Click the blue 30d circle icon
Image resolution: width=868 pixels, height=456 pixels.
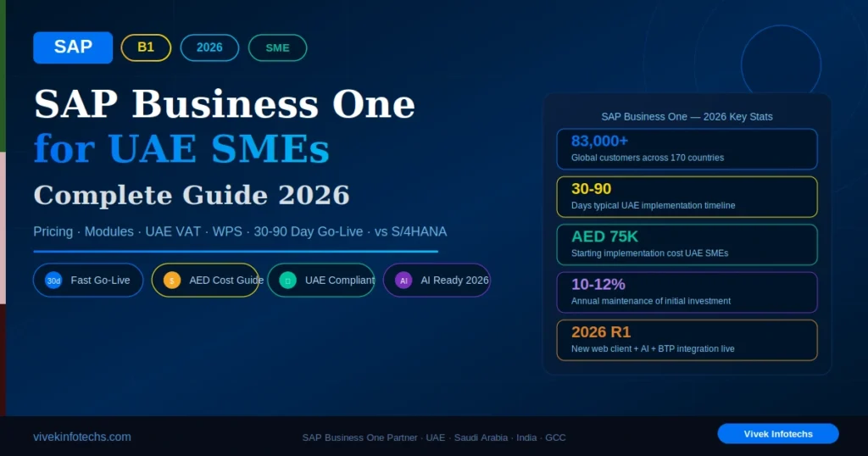(53, 281)
